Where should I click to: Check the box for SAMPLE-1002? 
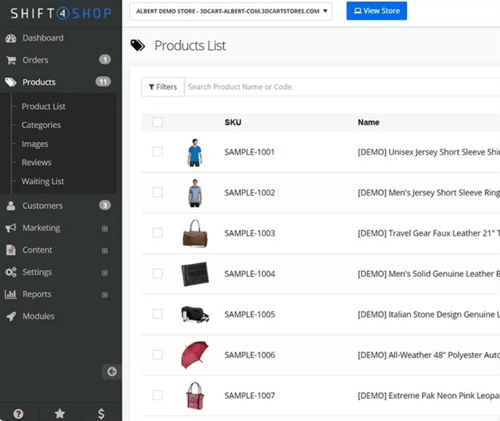pos(158,192)
